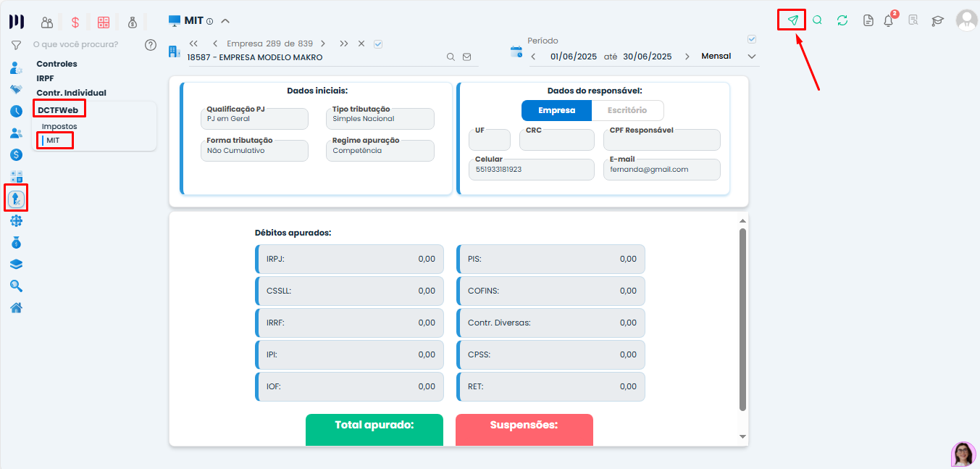Click the clock icon in sidebar
This screenshot has width=980, height=469.
tap(16, 111)
